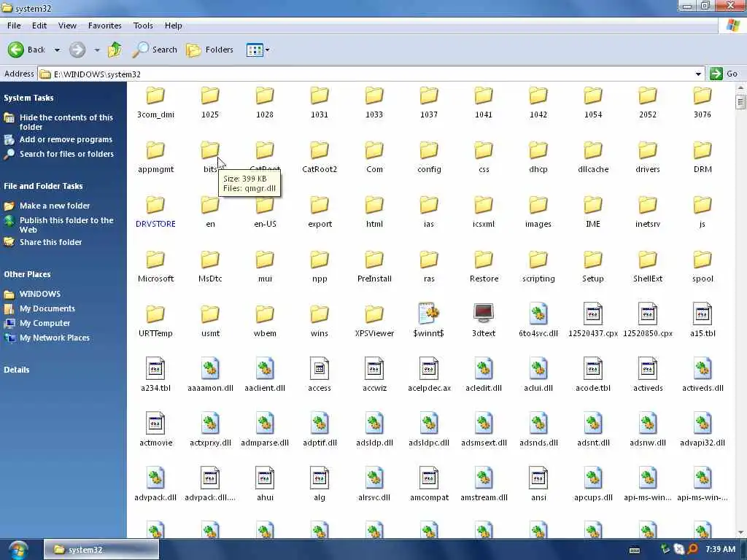Select the amcompat file icon

[429, 478]
